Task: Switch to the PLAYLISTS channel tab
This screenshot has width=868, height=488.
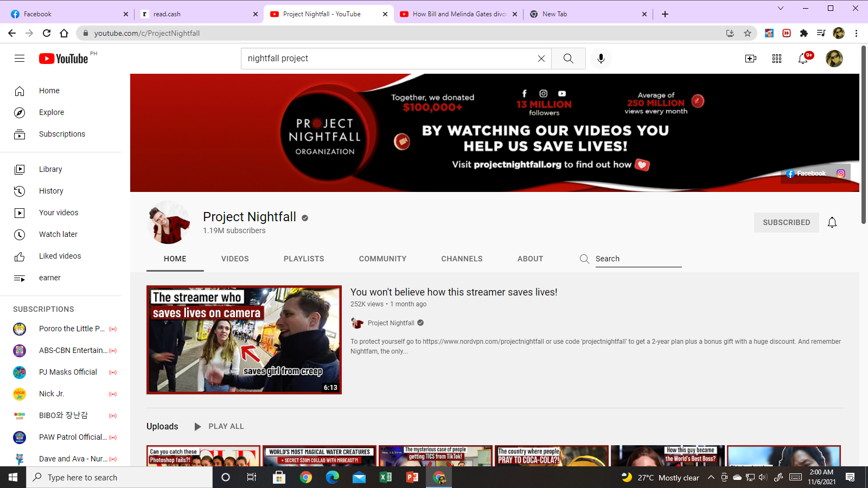Action: pos(304,259)
